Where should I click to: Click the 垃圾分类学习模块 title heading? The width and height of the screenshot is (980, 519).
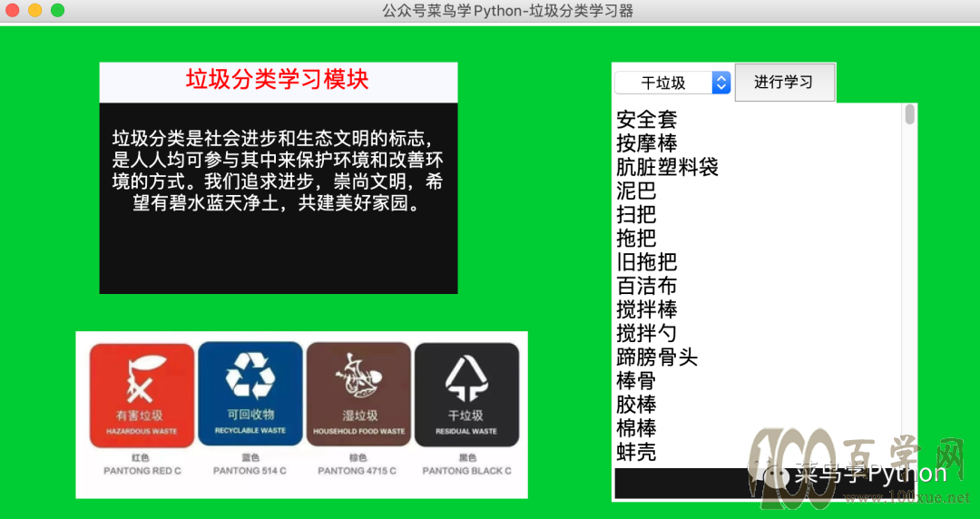pyautogui.click(x=278, y=80)
